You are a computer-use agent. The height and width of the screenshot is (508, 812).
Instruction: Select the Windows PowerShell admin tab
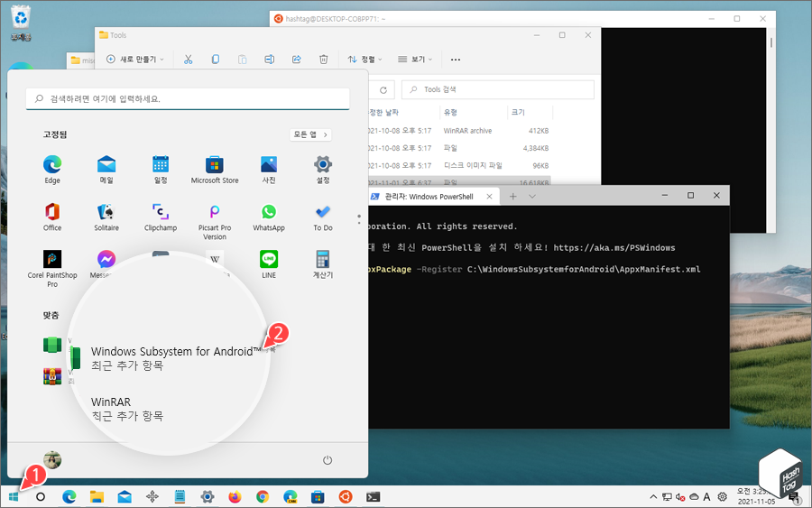[x=429, y=197]
